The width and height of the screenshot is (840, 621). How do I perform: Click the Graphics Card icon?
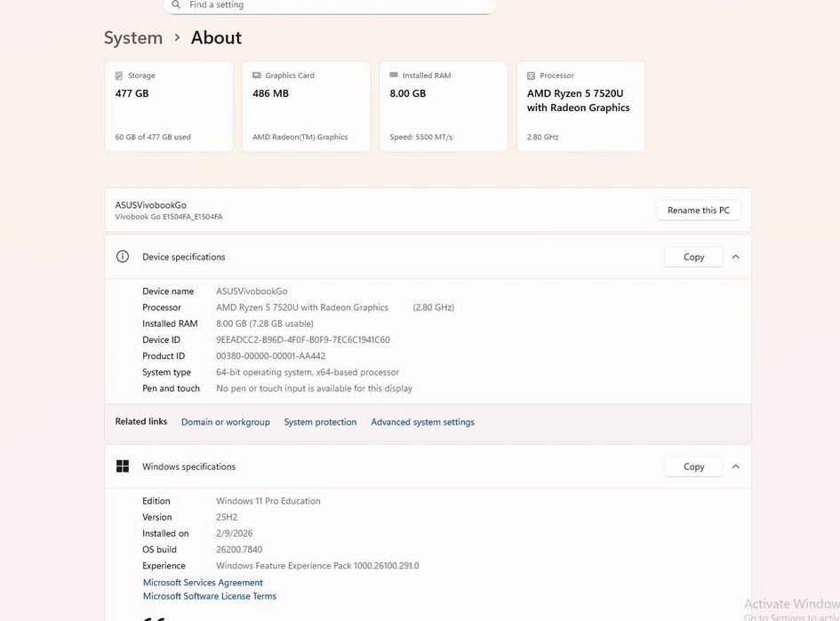tap(257, 76)
